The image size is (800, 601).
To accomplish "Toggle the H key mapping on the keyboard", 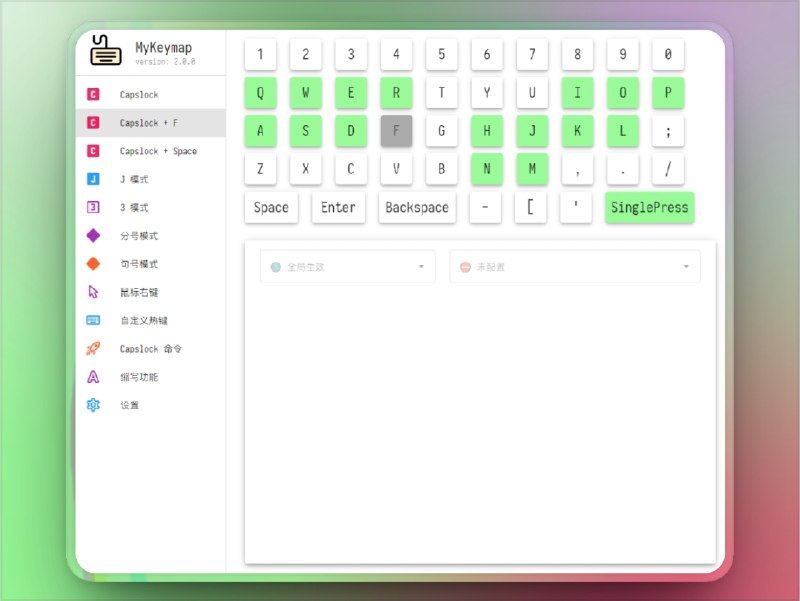I will (x=487, y=131).
